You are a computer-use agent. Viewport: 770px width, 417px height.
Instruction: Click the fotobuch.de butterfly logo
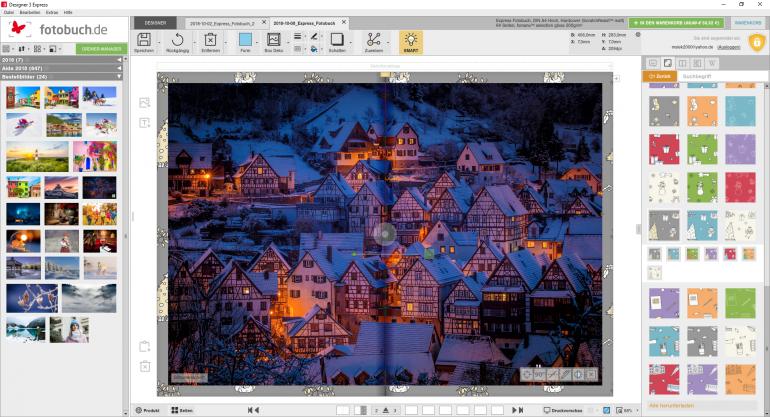click(19, 28)
